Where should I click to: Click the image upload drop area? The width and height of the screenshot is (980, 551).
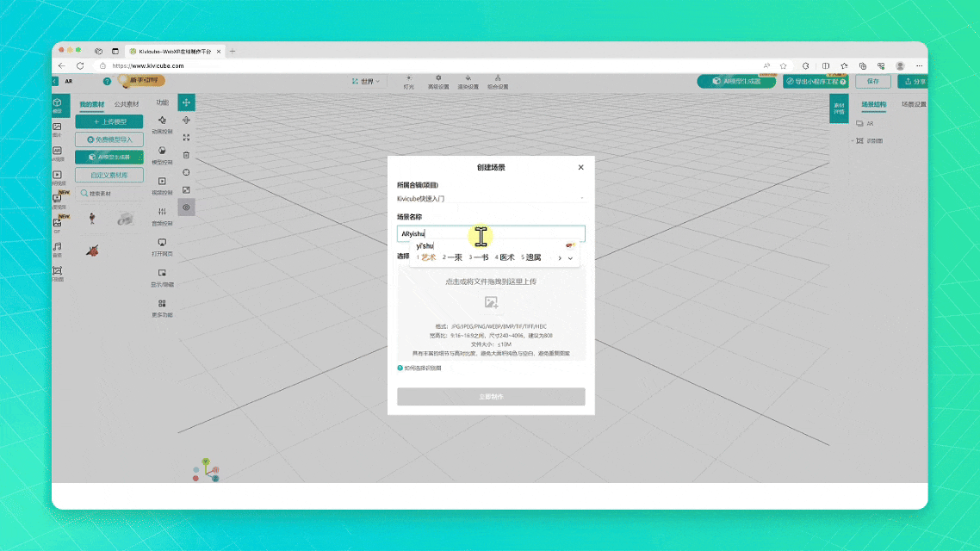coord(491,312)
